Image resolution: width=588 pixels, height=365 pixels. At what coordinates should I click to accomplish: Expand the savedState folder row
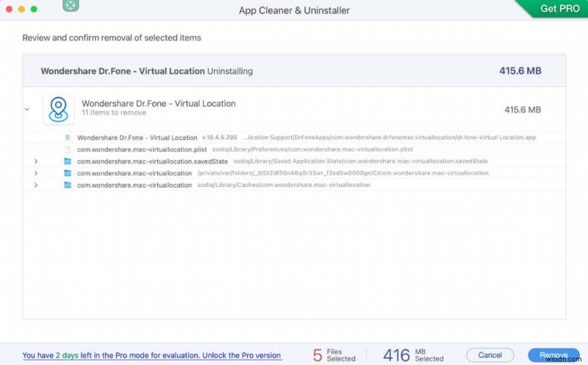click(36, 161)
